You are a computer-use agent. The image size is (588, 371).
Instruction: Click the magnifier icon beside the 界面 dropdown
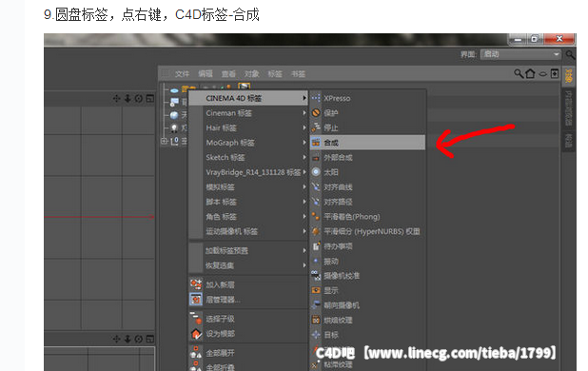[570, 55]
